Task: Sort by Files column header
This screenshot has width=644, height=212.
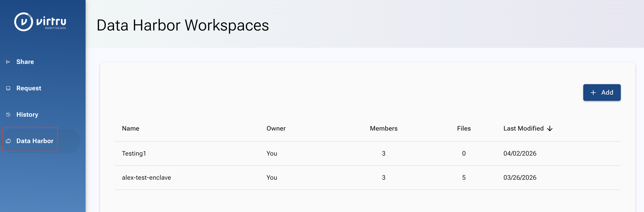Action: (x=464, y=129)
